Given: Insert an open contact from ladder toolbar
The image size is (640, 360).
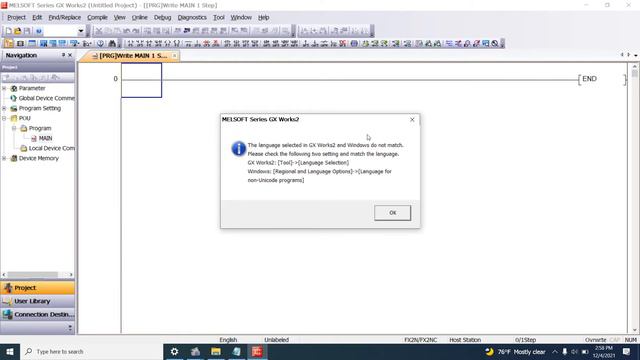Looking at the screenshot, I should (131, 43).
